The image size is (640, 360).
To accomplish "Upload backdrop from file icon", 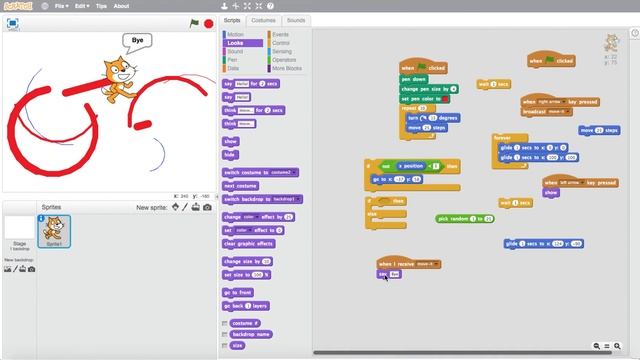I will point(23,269).
